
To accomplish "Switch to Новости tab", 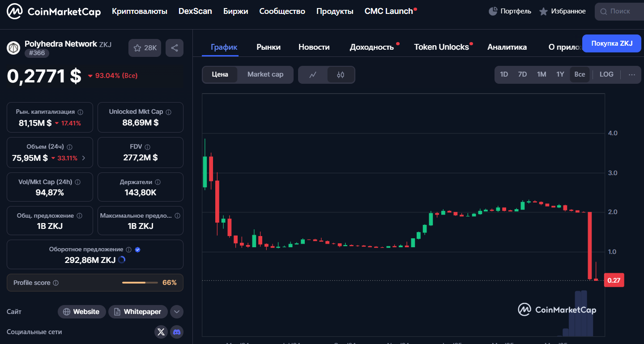I will pos(314,47).
